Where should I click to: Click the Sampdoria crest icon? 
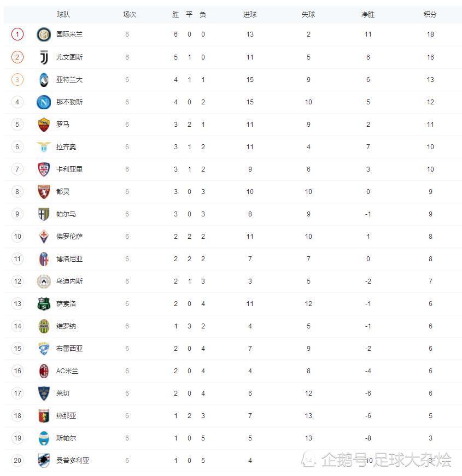[x=44, y=461]
